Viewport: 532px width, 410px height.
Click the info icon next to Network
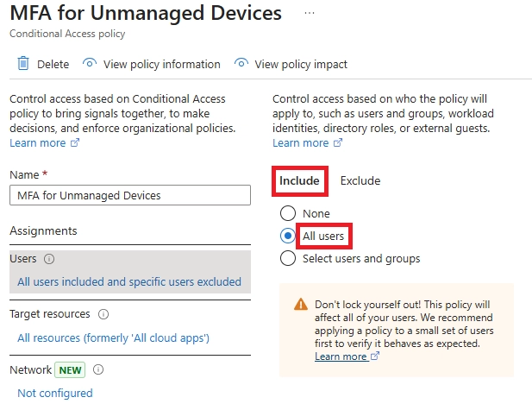point(98,369)
